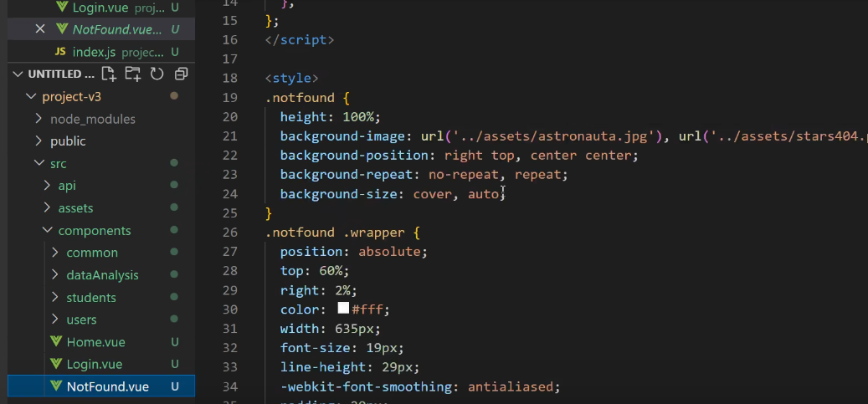Expand the users folder
868x404 pixels.
54,320
